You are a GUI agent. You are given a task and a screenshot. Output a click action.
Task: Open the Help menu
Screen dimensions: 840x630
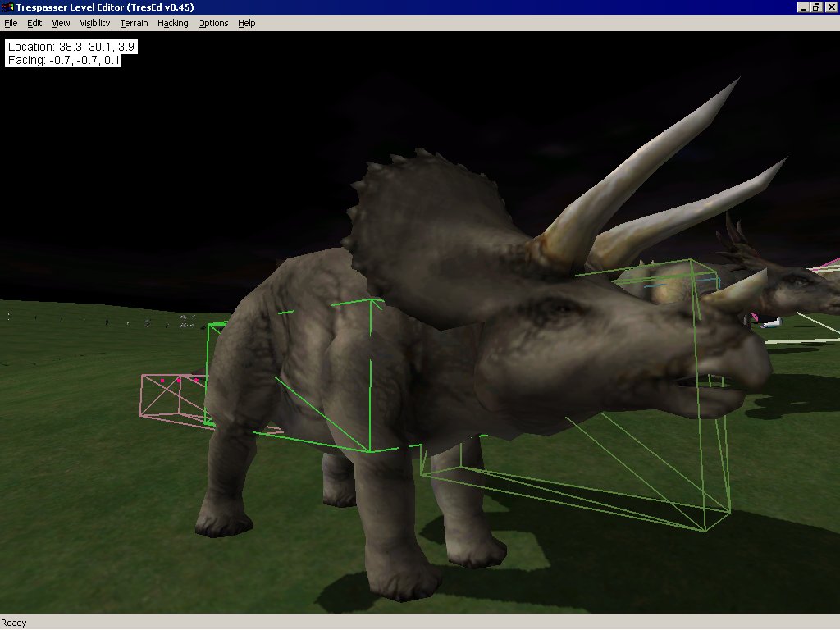pos(246,23)
